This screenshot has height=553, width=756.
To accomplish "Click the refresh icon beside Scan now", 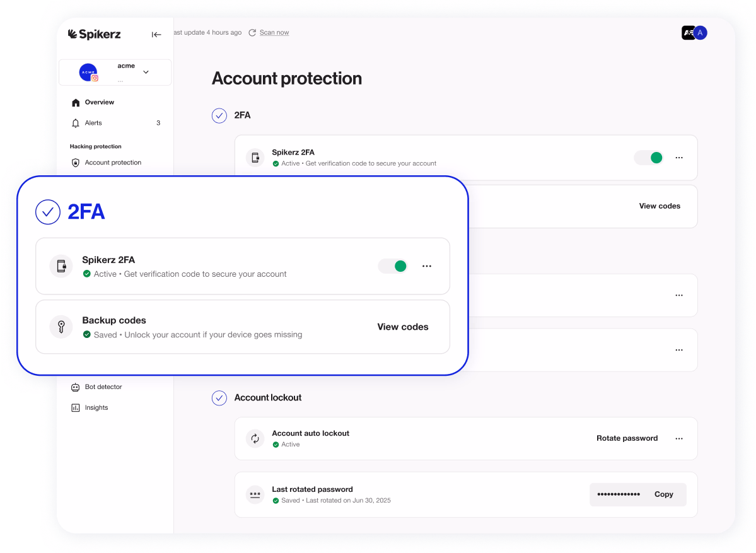I will tap(252, 32).
